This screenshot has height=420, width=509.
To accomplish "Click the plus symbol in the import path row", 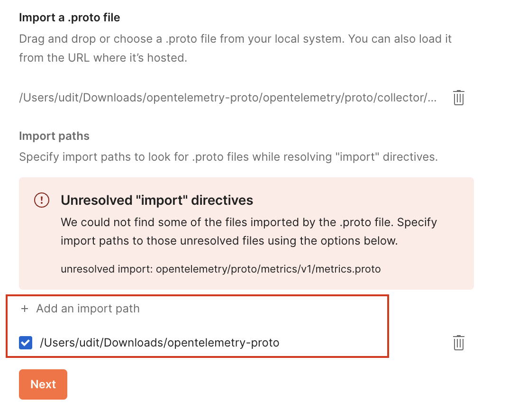I will pyautogui.click(x=24, y=309).
